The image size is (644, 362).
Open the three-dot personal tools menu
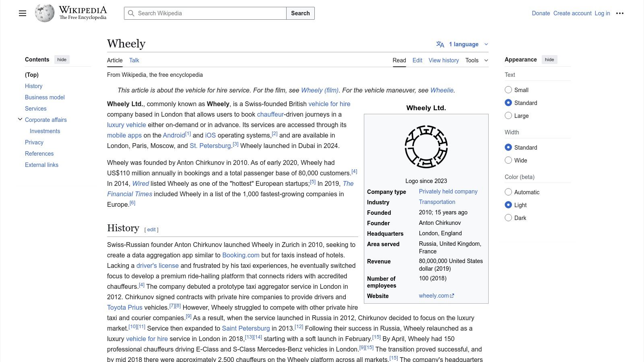[620, 13]
